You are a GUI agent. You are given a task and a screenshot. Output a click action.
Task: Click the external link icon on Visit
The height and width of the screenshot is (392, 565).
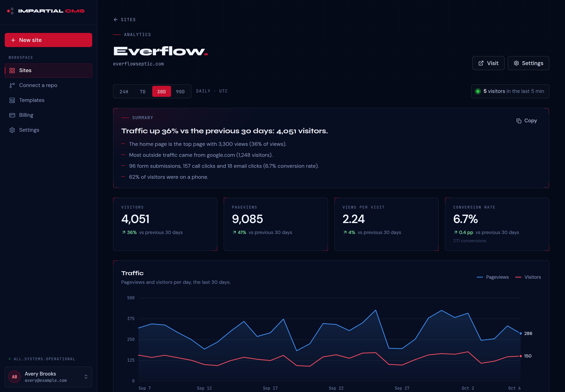(x=481, y=63)
